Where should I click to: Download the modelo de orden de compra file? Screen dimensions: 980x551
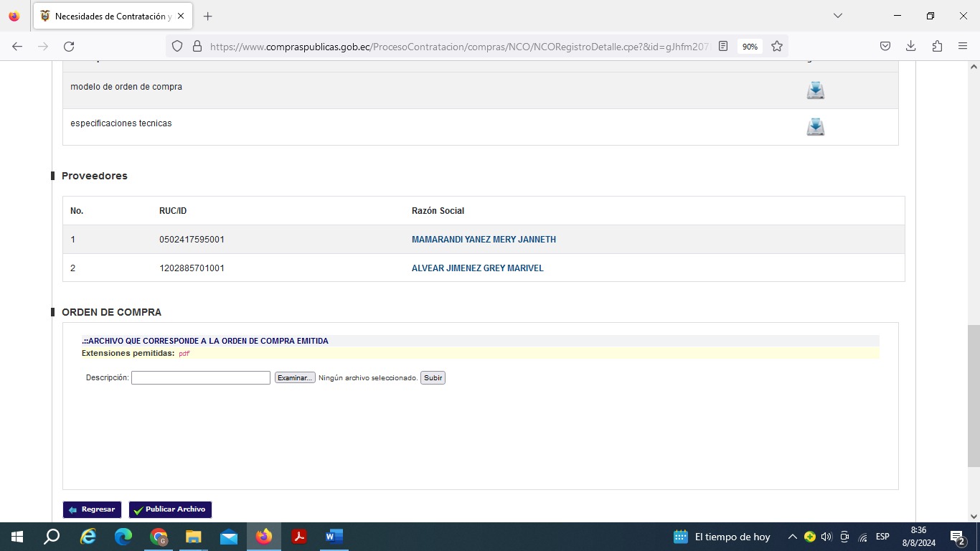coord(815,90)
